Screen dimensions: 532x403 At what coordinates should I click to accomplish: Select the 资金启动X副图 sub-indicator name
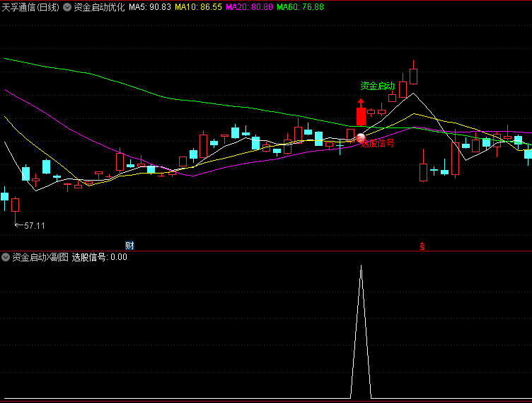pos(40,257)
